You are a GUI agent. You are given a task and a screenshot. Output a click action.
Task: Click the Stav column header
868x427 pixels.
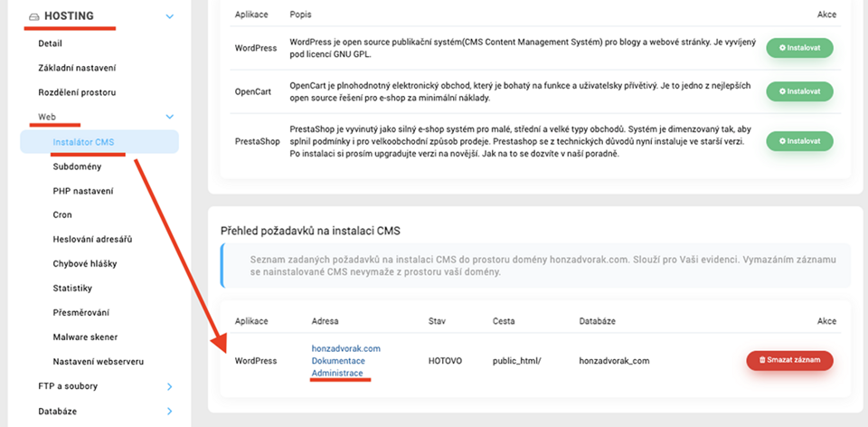(437, 321)
